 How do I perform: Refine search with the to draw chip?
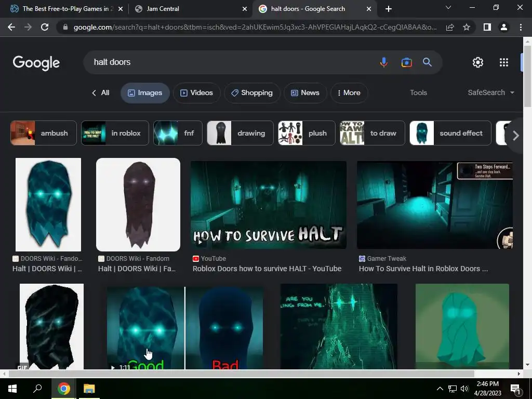click(x=372, y=133)
